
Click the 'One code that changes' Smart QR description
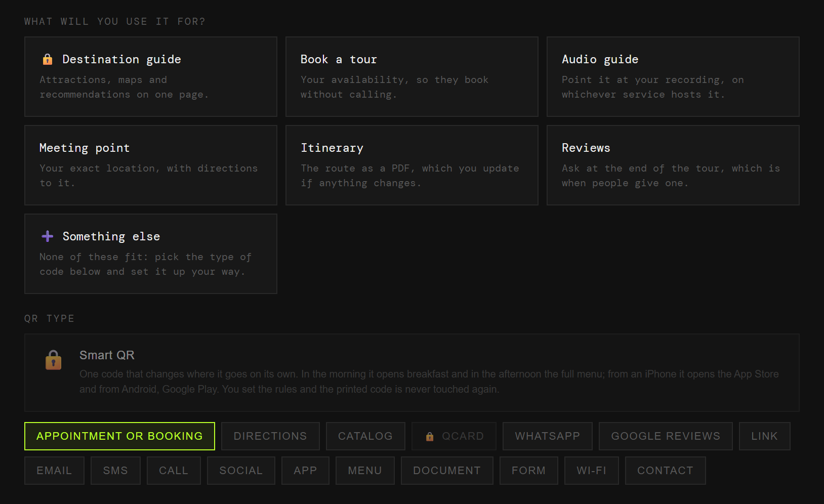(x=429, y=382)
